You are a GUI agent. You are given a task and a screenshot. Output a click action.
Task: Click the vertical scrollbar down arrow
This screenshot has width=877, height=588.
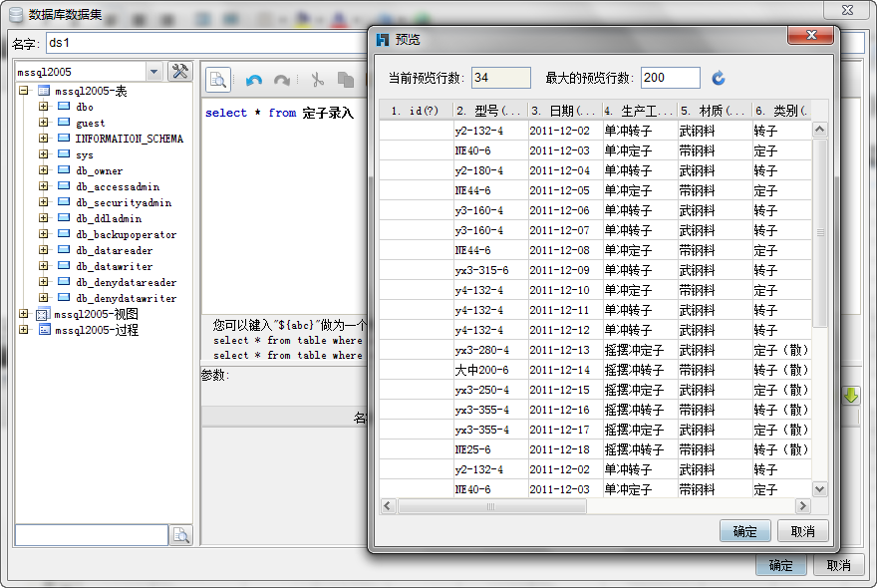click(x=819, y=489)
